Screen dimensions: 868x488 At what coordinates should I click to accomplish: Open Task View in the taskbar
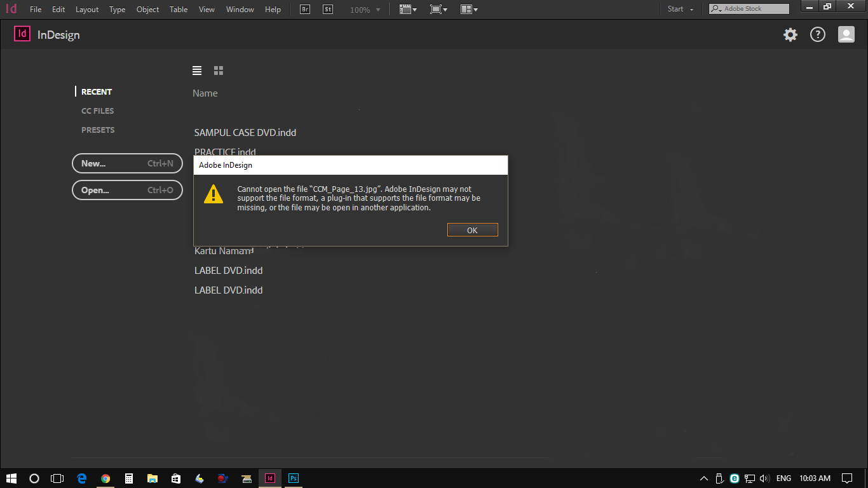click(57, 478)
